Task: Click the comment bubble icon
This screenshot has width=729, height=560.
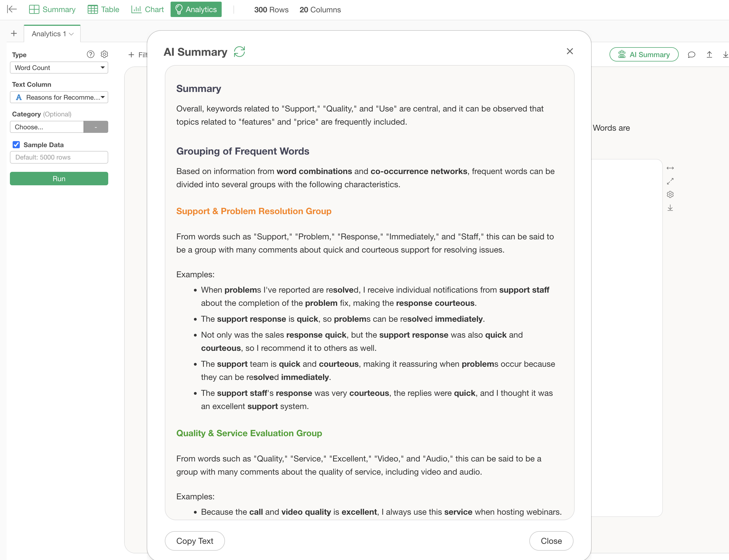Action: 691,55
